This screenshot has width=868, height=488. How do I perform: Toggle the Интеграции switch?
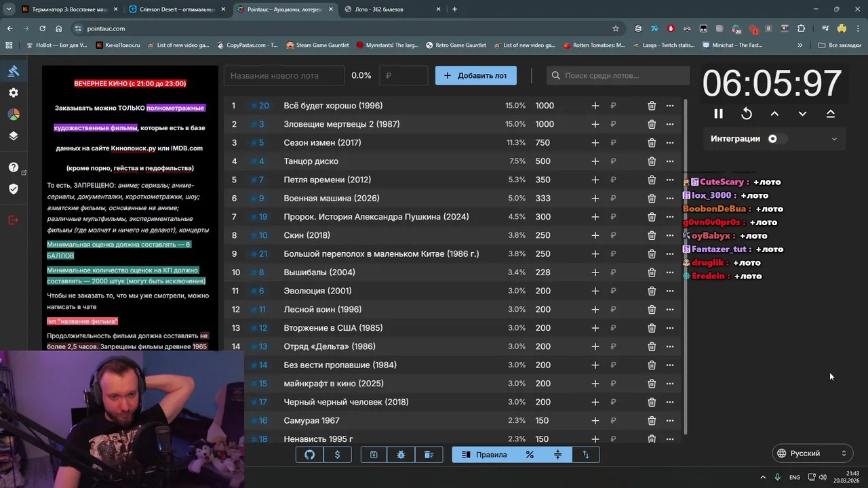click(776, 139)
